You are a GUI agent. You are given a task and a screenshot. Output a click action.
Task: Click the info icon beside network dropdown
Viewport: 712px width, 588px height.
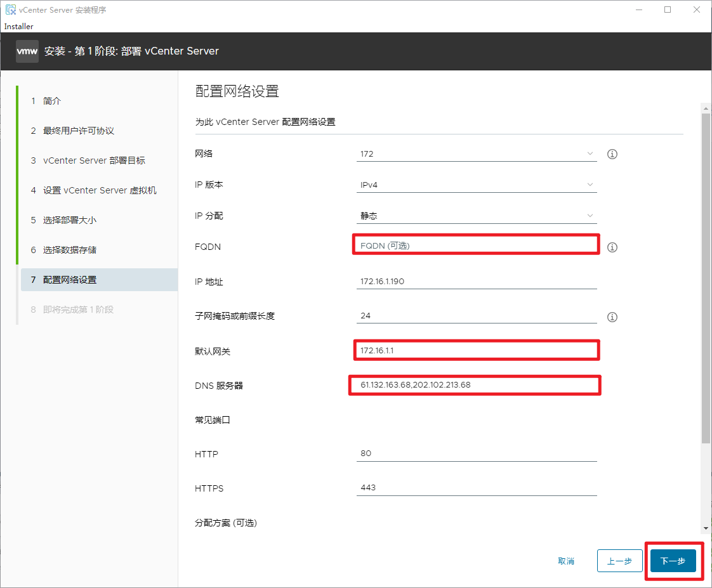pyautogui.click(x=612, y=154)
